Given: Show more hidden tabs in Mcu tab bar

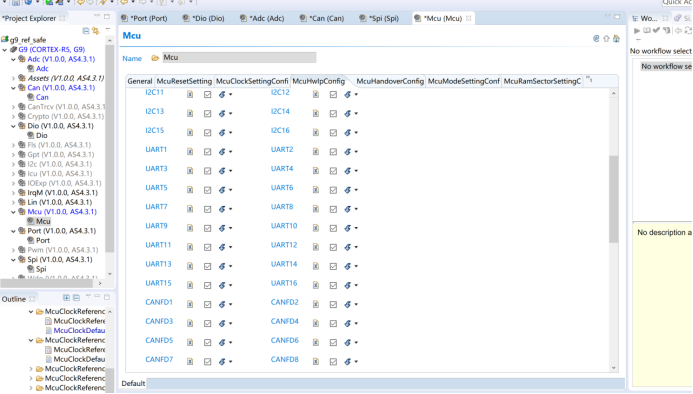Looking at the screenshot, I should tap(589, 80).
